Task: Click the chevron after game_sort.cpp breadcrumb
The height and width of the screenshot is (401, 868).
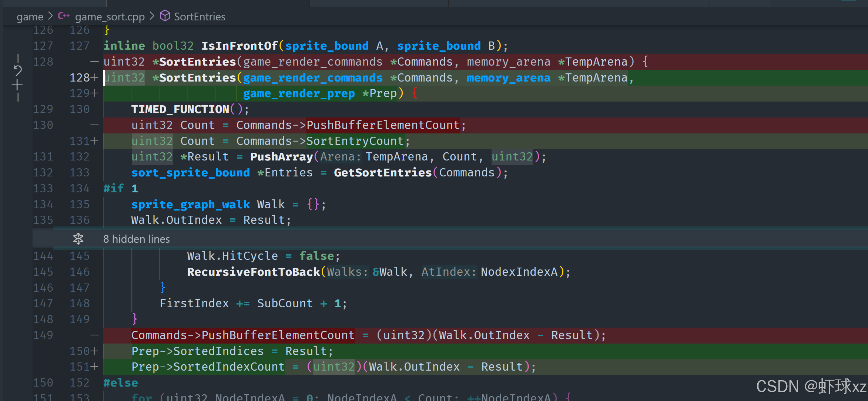Action: 152,16
